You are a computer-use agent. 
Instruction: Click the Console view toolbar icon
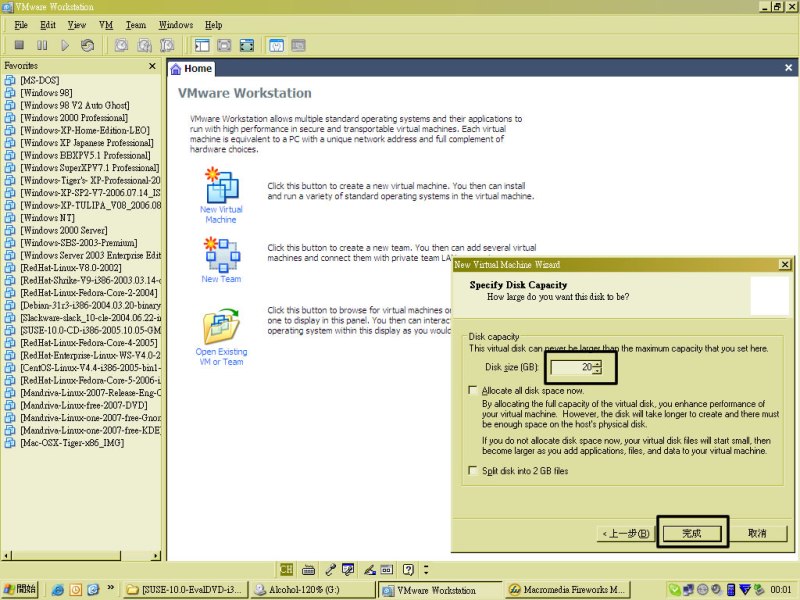tap(298, 45)
